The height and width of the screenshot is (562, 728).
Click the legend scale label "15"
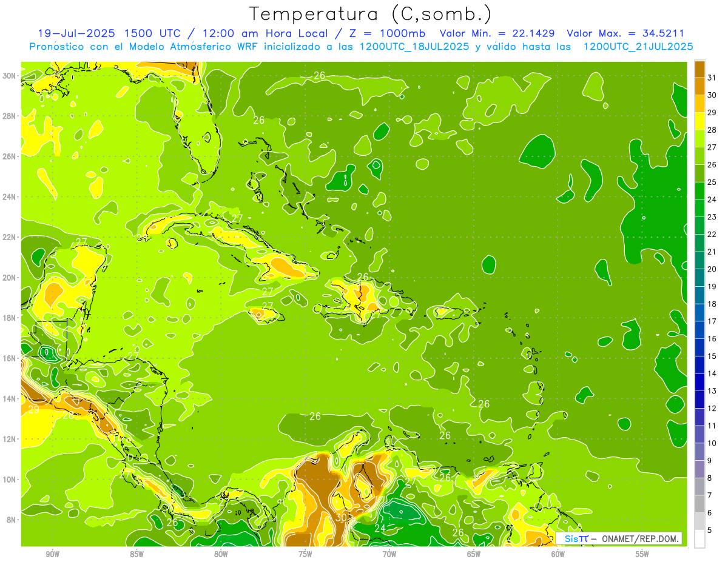tap(712, 356)
